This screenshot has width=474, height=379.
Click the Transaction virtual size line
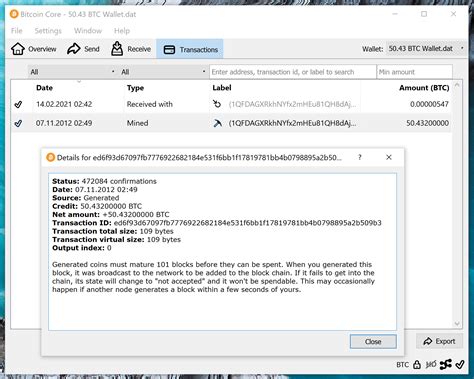click(x=116, y=240)
